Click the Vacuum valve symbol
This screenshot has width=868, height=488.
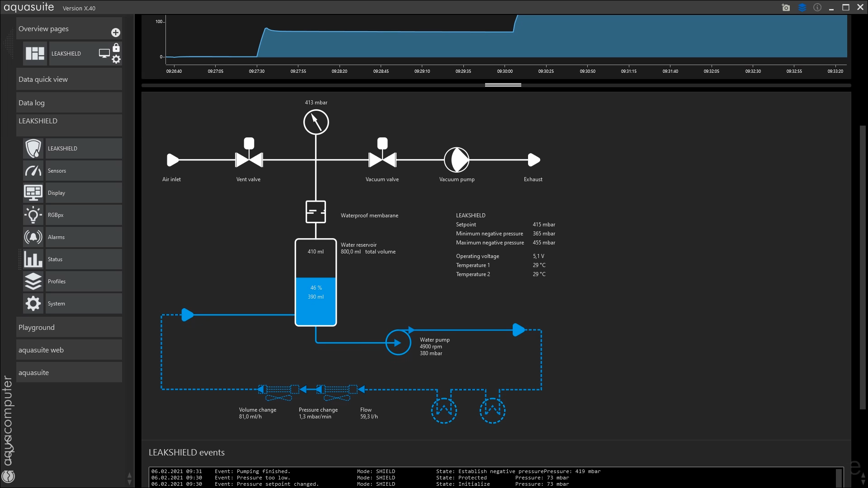pyautogui.click(x=382, y=154)
